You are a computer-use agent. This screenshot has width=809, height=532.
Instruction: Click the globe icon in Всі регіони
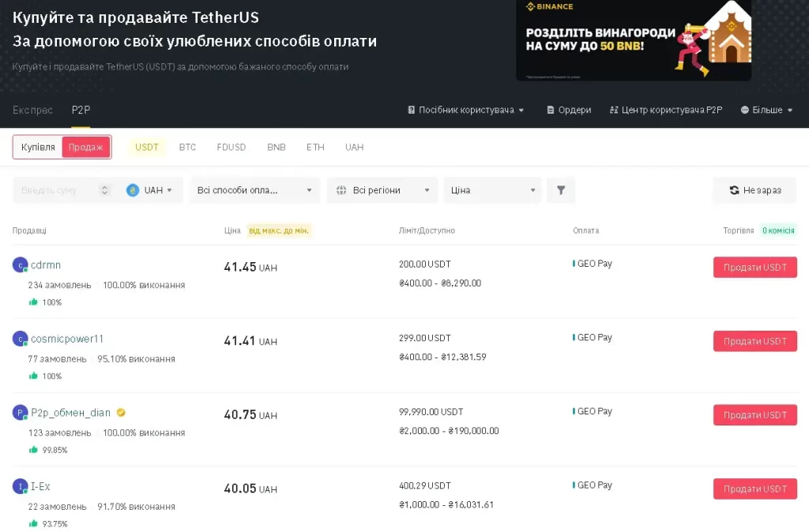(341, 190)
